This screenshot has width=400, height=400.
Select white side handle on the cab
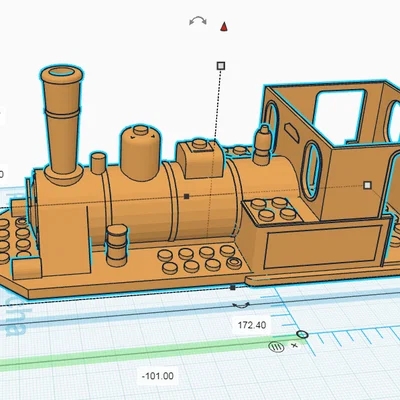pos(367,185)
